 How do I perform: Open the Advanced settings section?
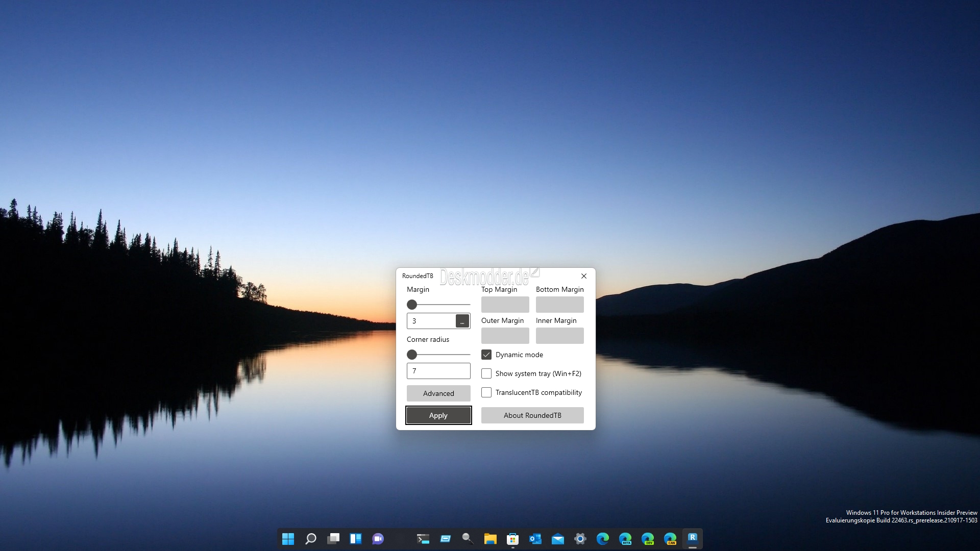[x=438, y=393]
